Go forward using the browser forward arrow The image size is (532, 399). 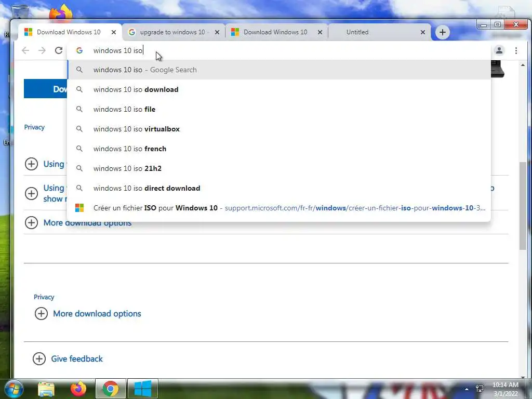click(42, 50)
